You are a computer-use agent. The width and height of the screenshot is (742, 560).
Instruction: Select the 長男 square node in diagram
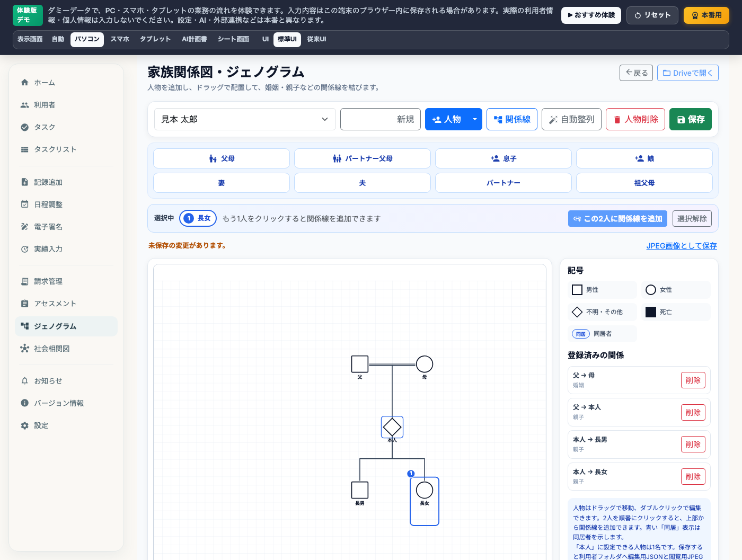(360, 490)
